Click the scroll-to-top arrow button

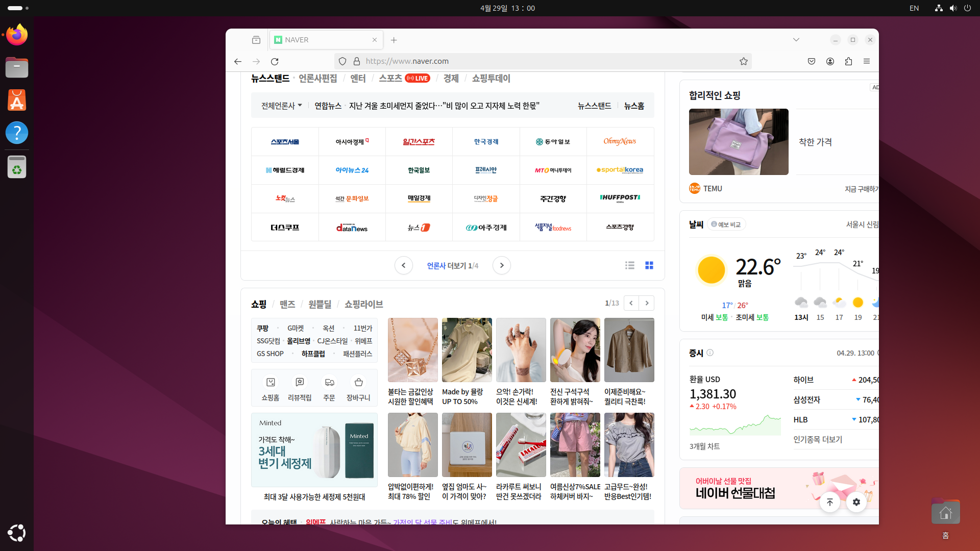[830, 502]
